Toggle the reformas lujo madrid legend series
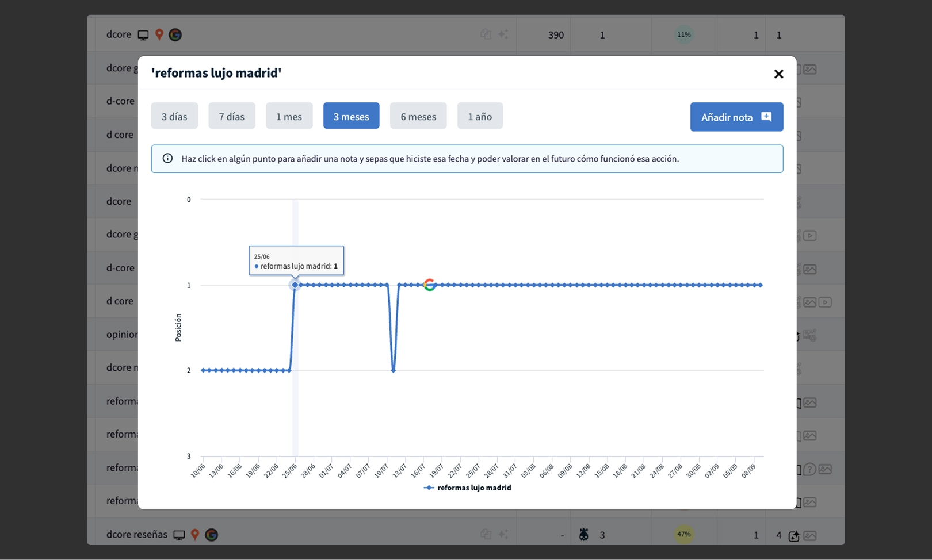932x560 pixels. (x=467, y=488)
